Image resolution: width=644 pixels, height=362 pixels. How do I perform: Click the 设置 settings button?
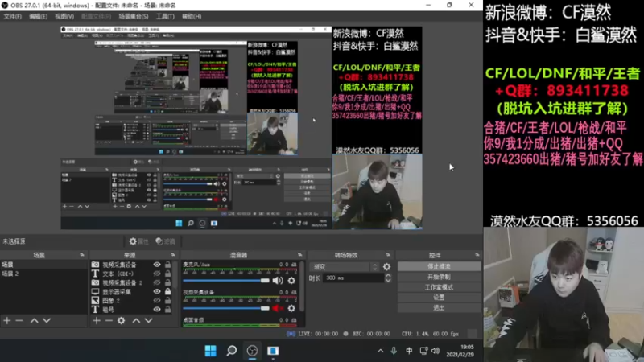pos(439,297)
